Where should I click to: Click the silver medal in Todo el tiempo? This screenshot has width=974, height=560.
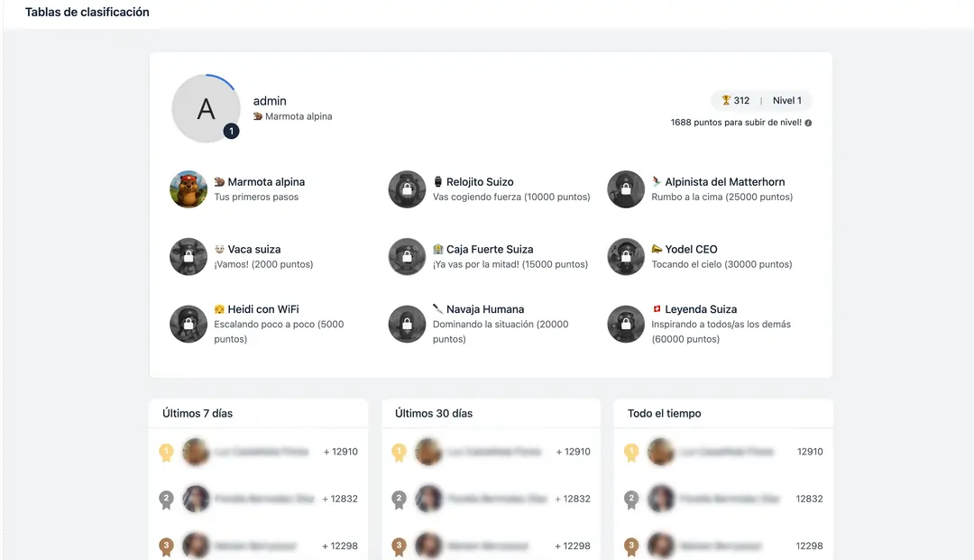[631, 499]
